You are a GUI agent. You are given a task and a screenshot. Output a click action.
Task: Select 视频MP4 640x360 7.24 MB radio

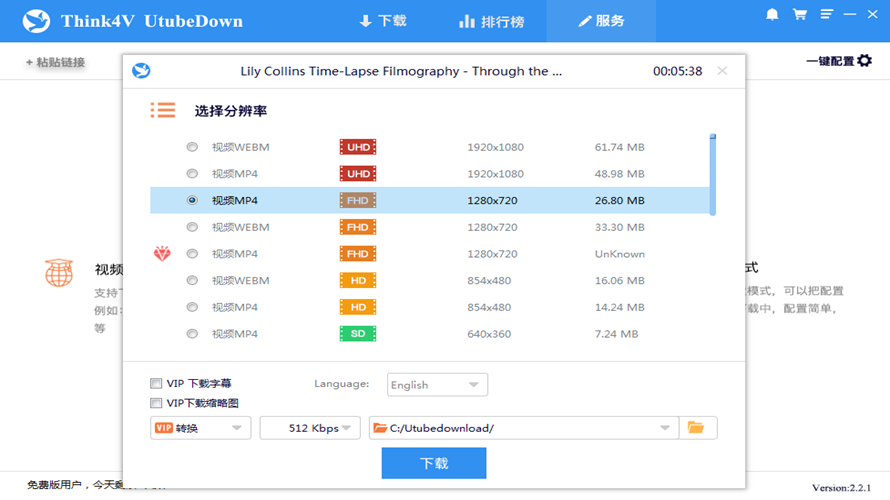tap(192, 334)
